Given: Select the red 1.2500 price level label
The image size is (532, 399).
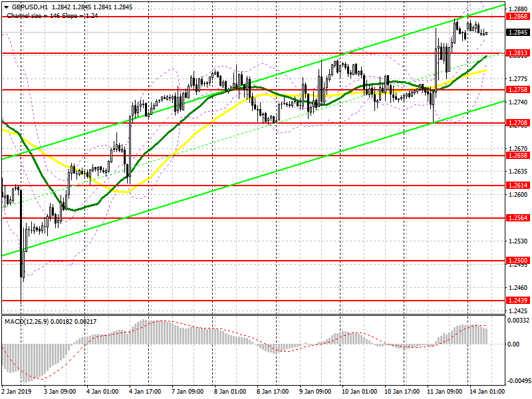Looking at the screenshot, I should point(517,261).
